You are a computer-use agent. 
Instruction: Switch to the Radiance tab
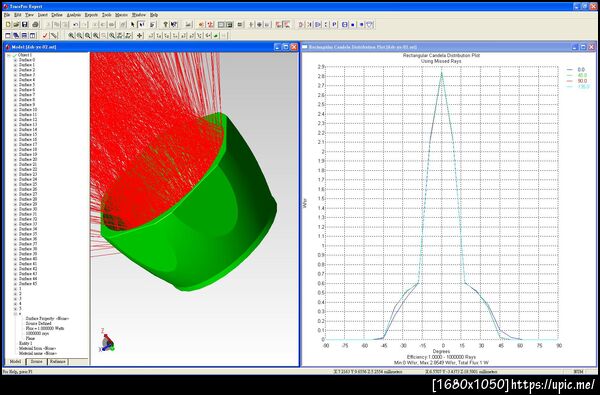[x=58, y=362]
